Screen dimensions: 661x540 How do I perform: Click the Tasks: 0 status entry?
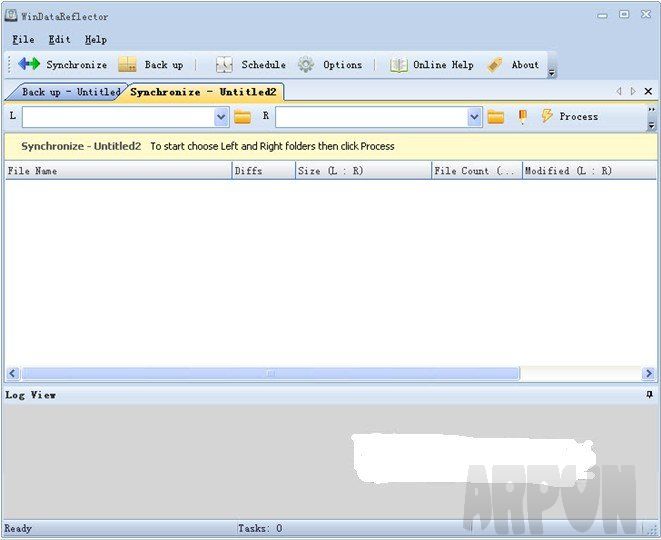pyautogui.click(x=260, y=528)
